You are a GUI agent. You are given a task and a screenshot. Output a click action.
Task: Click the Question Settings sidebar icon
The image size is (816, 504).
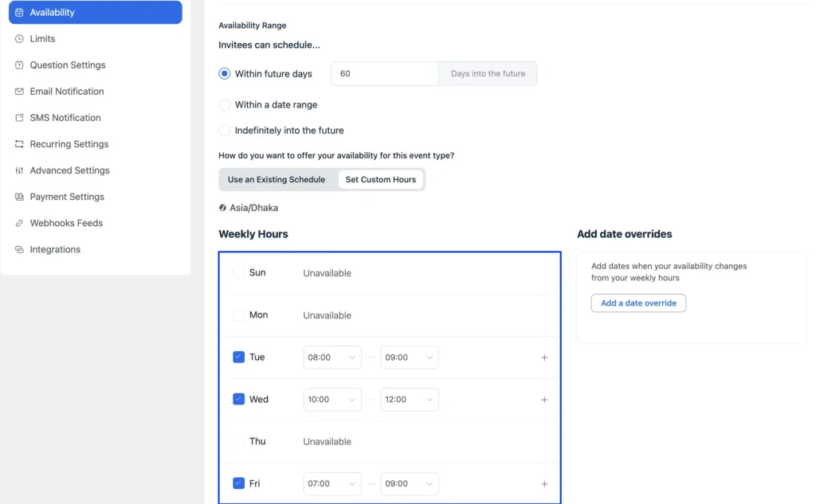click(x=19, y=65)
